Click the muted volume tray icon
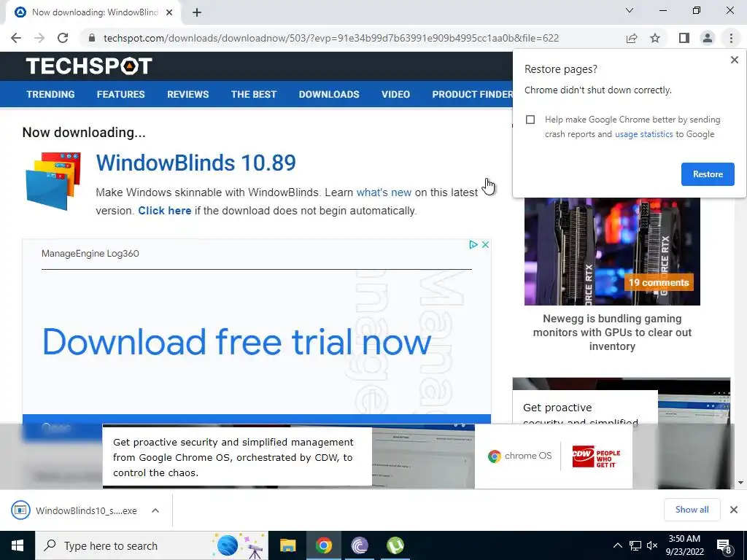This screenshot has height=560, width=747. point(652,545)
